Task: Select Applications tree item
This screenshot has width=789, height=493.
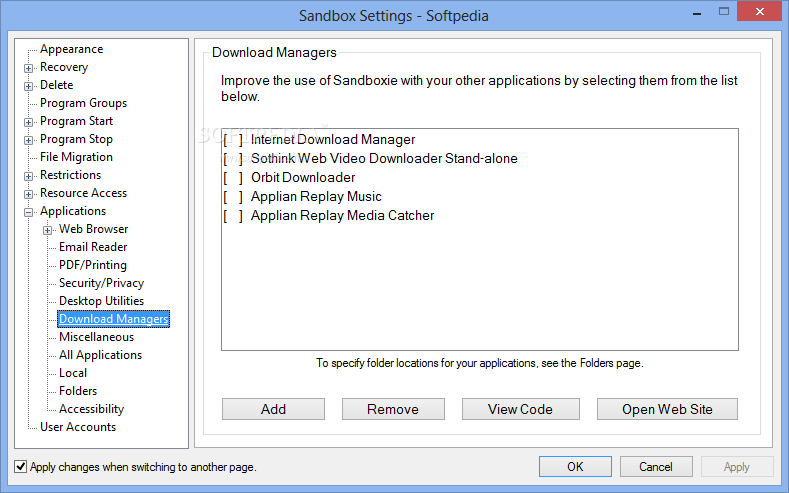Action: [73, 211]
